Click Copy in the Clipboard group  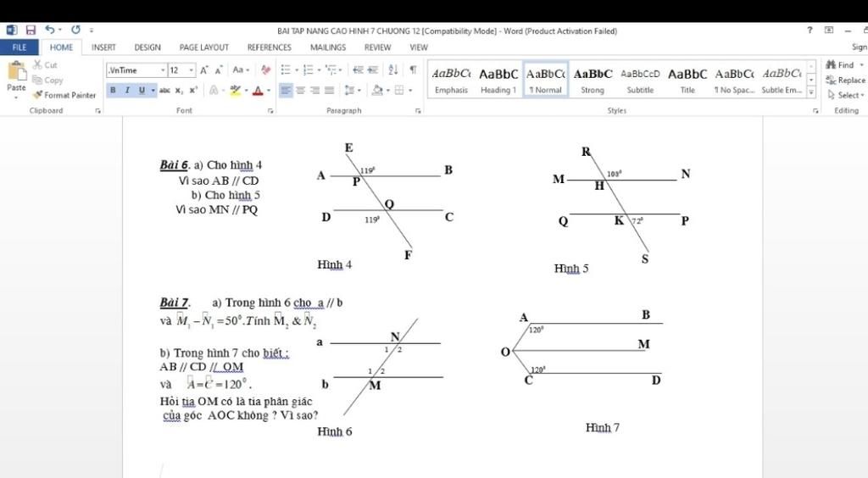pyautogui.click(x=47, y=81)
